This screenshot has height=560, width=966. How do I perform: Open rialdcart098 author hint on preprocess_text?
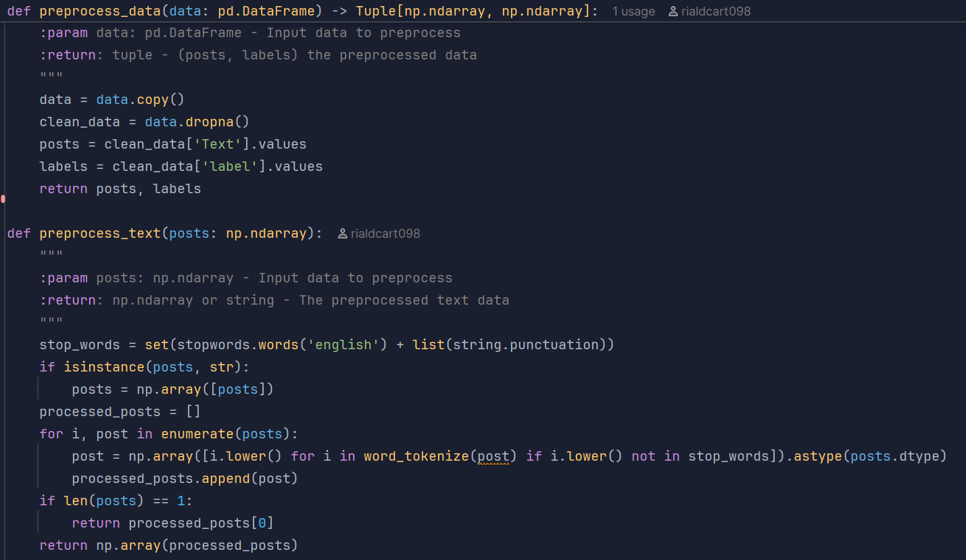click(385, 234)
